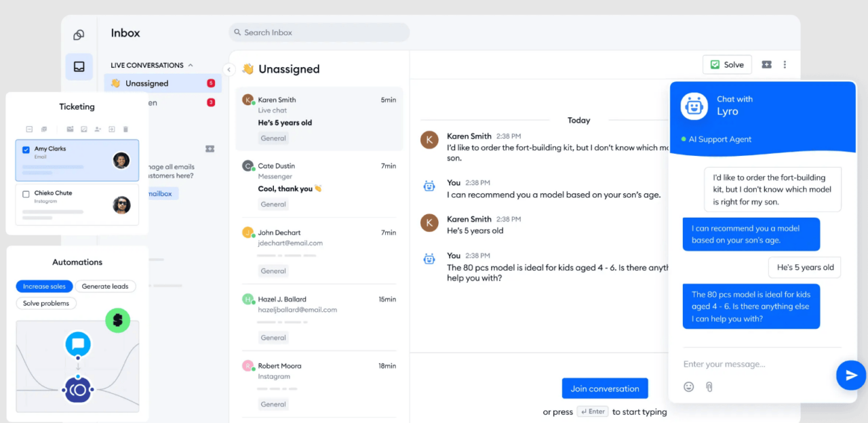The width and height of the screenshot is (868, 423).
Task: Enable the Solve problems automation chip
Action: pyautogui.click(x=45, y=303)
